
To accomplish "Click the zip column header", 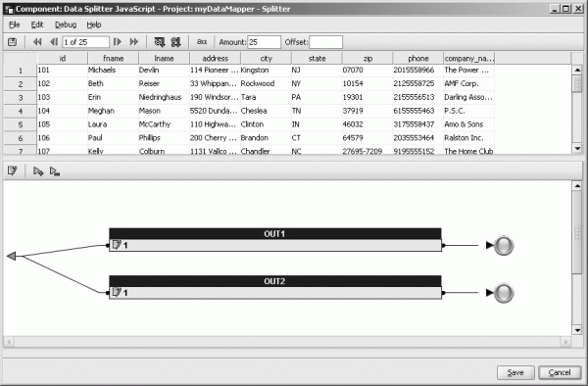I will click(367, 59).
